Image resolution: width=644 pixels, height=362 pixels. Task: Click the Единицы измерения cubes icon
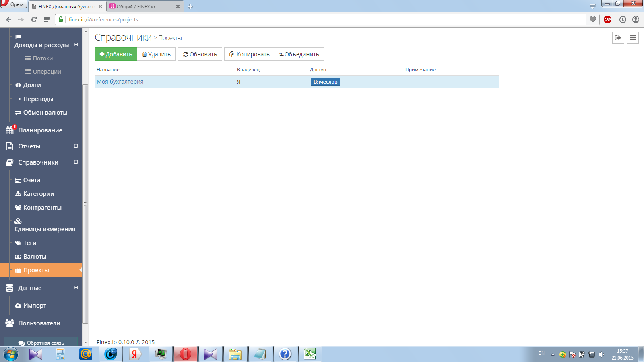coord(18,221)
